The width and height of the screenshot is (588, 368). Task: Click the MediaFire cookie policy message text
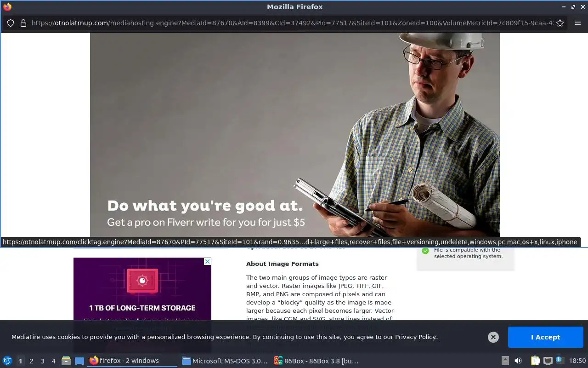pos(225,337)
